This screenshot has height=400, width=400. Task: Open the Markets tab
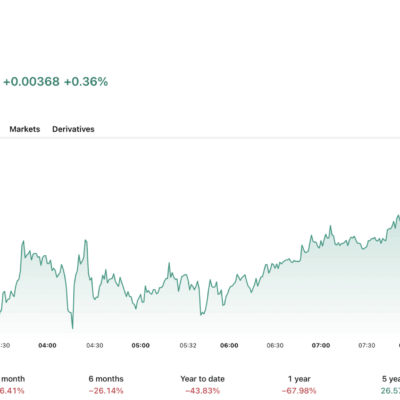25,129
